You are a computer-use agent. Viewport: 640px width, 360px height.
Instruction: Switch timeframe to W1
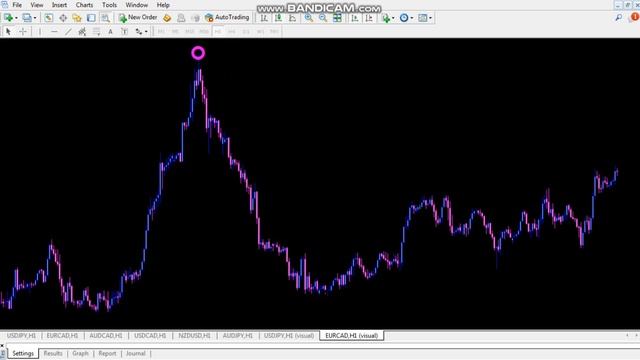tap(260, 31)
